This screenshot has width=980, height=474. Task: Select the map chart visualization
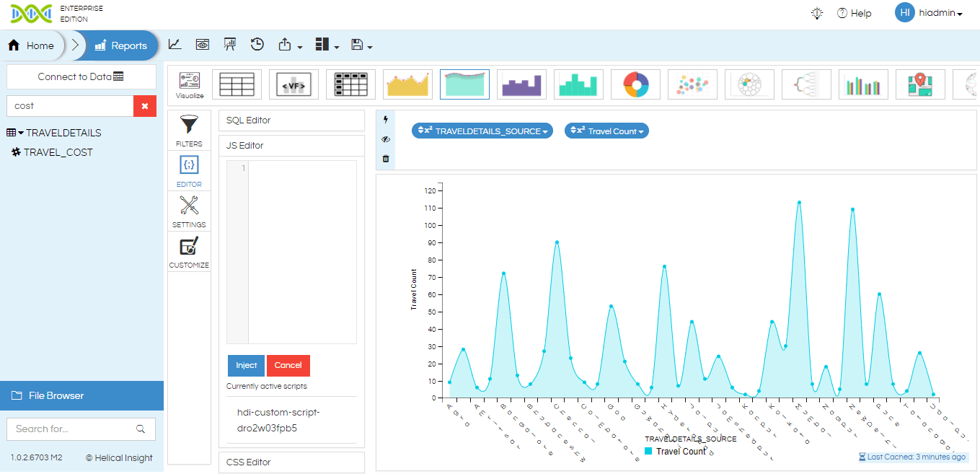(919, 84)
